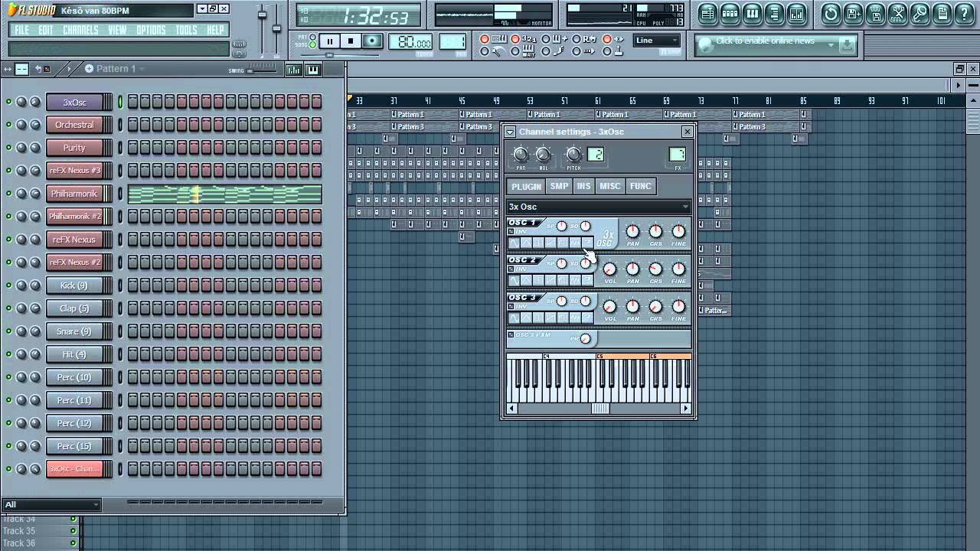980x551 pixels.
Task: Switch to PAT pattern mode
Action: pos(312,37)
